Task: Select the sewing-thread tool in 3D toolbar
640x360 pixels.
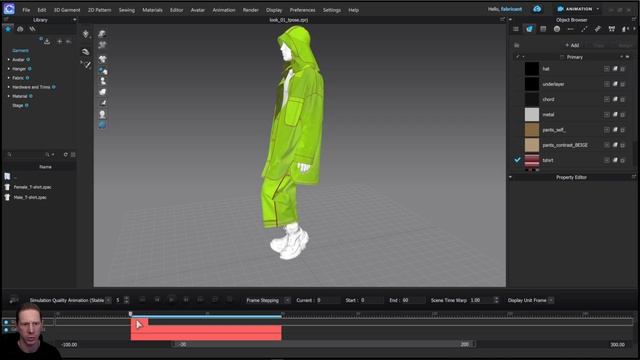Action: coord(85,51)
